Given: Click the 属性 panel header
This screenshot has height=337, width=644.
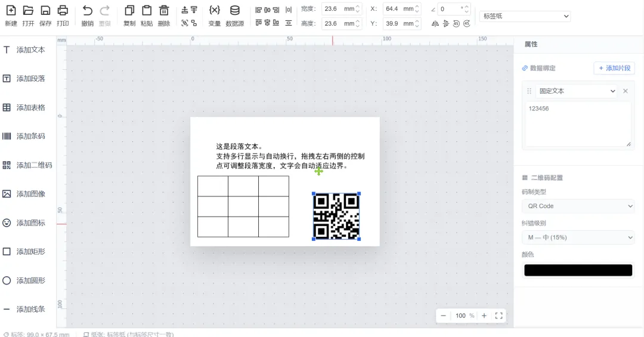Looking at the screenshot, I should (531, 44).
